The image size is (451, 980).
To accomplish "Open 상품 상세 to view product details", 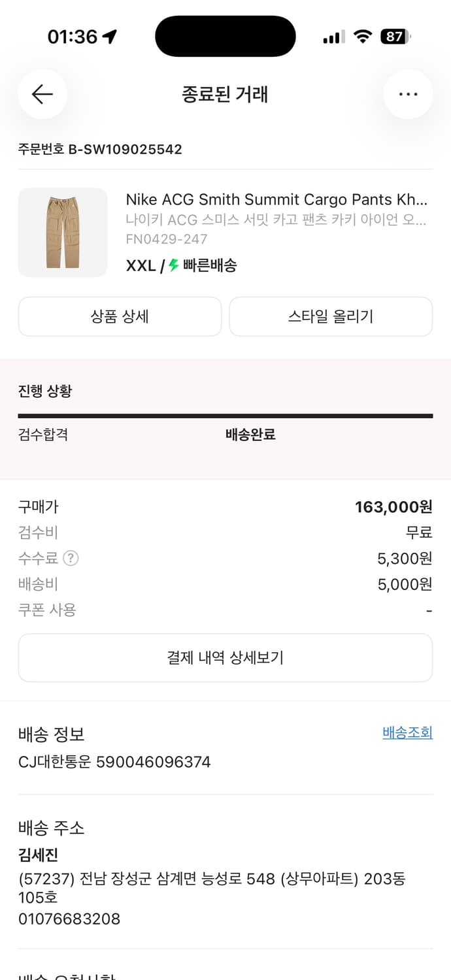I will coord(120,316).
